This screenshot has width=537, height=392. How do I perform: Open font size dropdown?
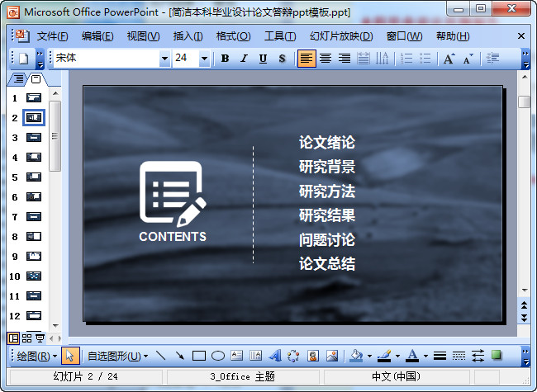click(x=204, y=59)
